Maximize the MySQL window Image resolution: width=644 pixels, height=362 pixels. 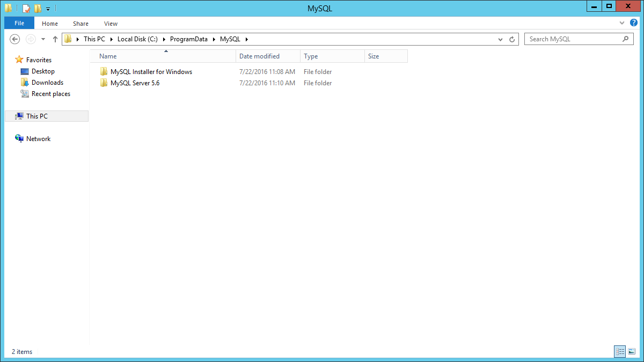tap(609, 6)
